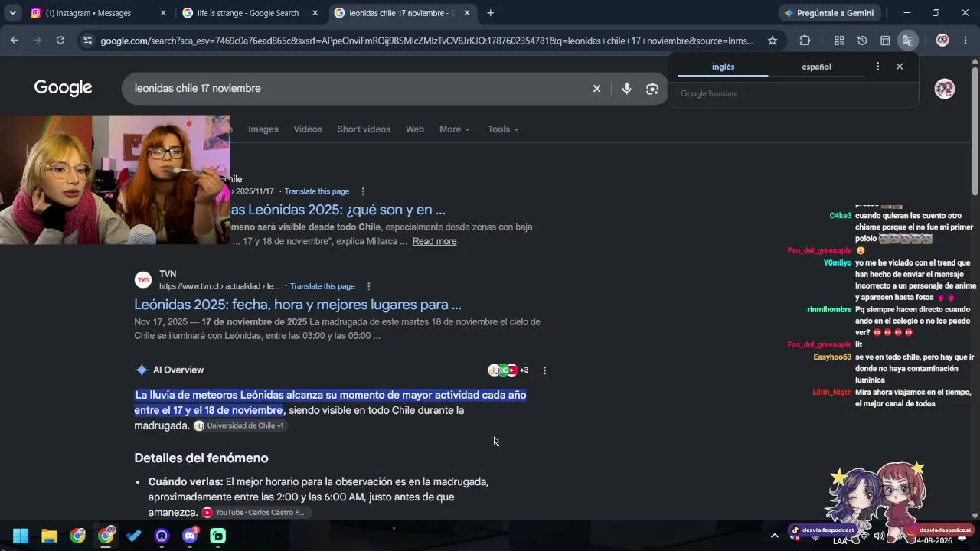The height and width of the screenshot is (551, 980).
Task: Open the Leónidas 2025: ¿qué son result
Action: pyautogui.click(x=338, y=210)
